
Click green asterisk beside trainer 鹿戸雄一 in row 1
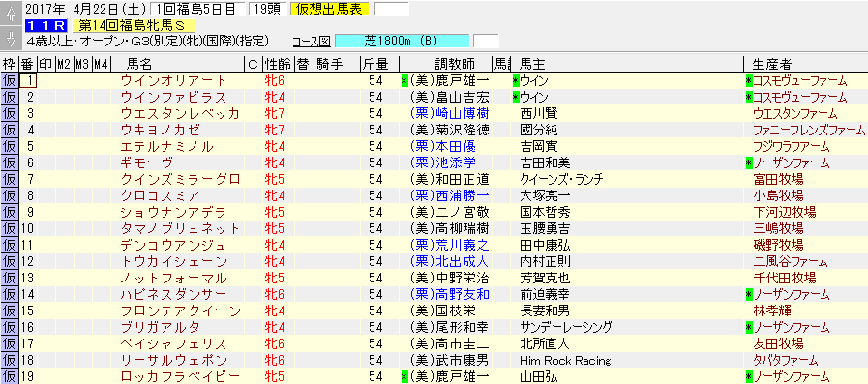(x=404, y=81)
